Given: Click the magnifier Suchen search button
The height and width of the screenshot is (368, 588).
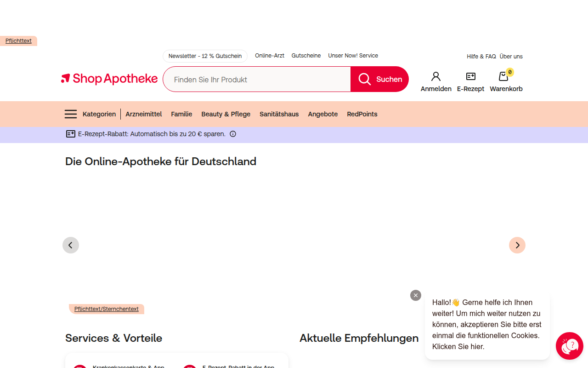Looking at the screenshot, I should click(379, 79).
